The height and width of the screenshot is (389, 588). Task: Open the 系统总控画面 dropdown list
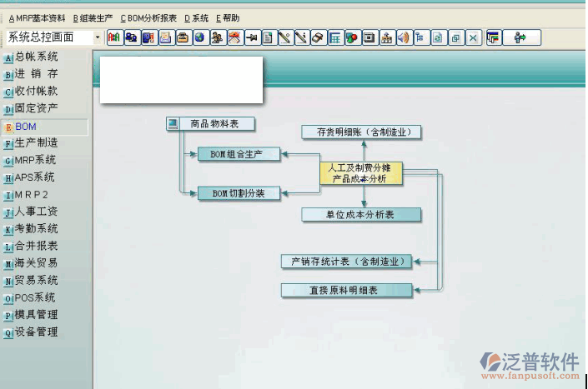click(98, 37)
